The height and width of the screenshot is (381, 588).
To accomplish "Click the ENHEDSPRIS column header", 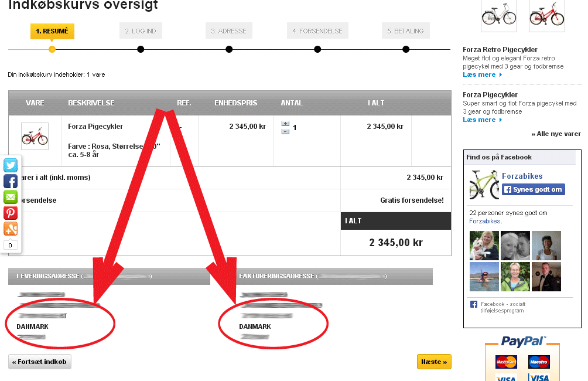I will point(235,103).
